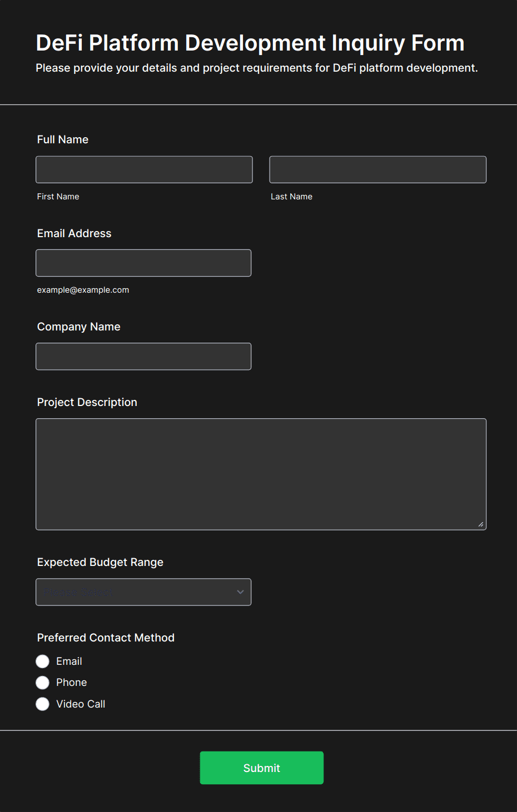Click the chevron arrow in budget dropdown

tap(240, 592)
